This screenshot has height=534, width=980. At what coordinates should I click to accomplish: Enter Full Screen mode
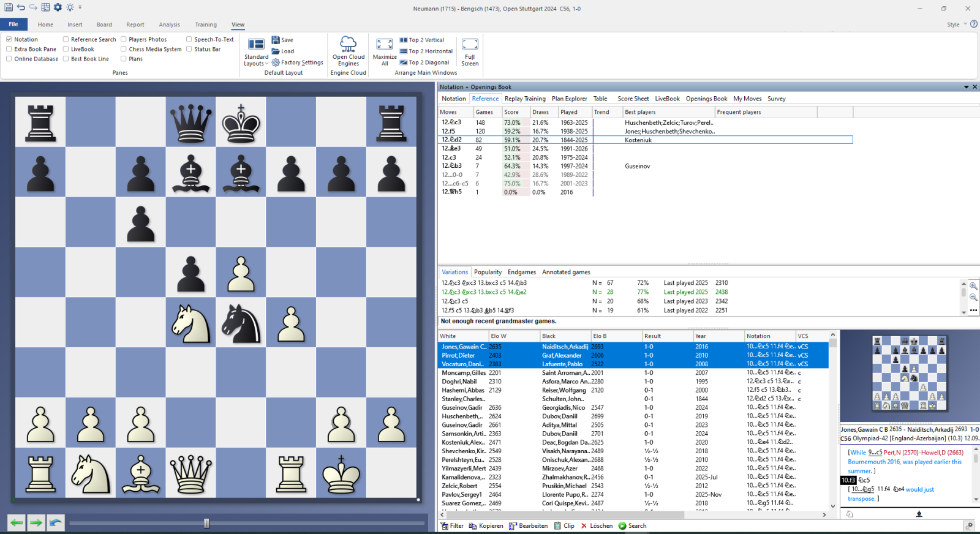470,45
